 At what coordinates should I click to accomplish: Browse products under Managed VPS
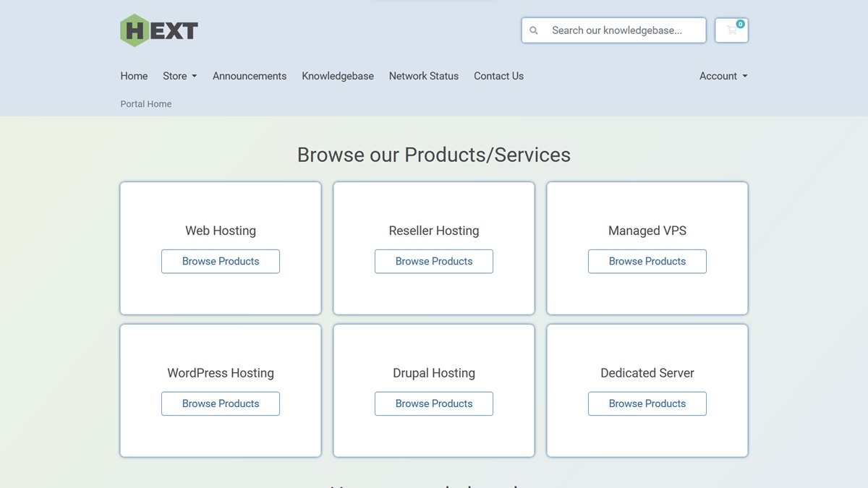[x=647, y=262]
